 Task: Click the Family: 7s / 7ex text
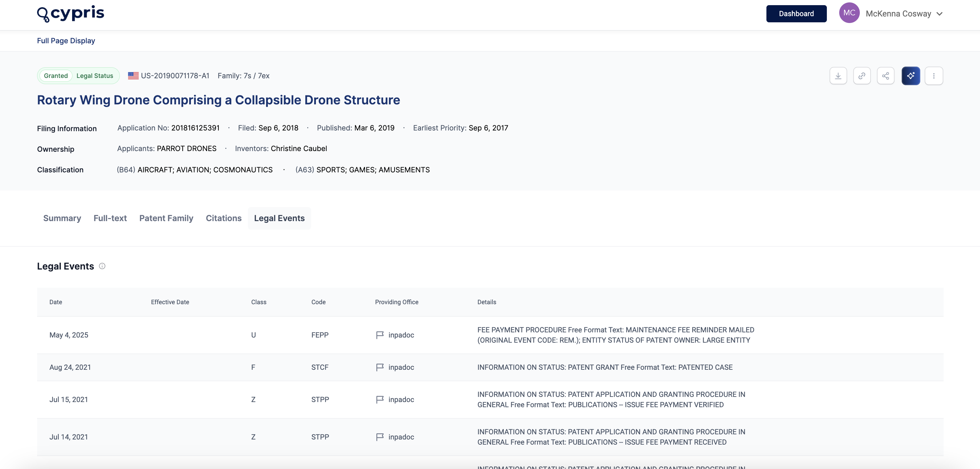click(243, 76)
